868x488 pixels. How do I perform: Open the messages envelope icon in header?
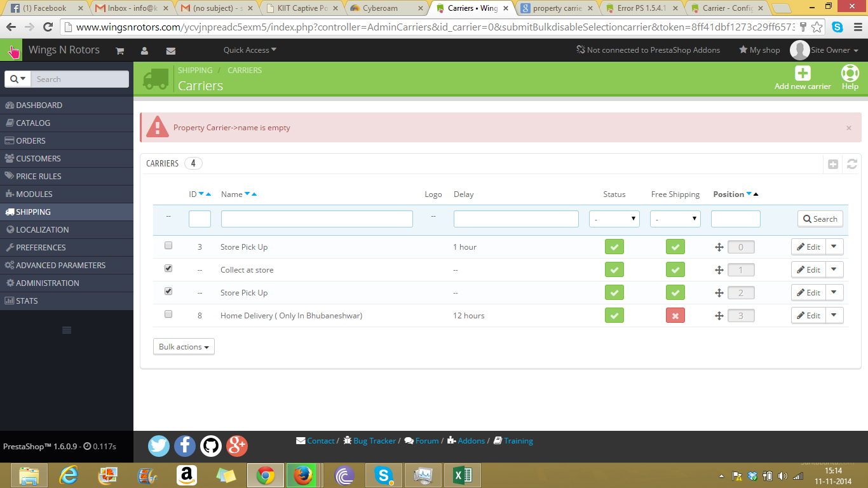(170, 51)
